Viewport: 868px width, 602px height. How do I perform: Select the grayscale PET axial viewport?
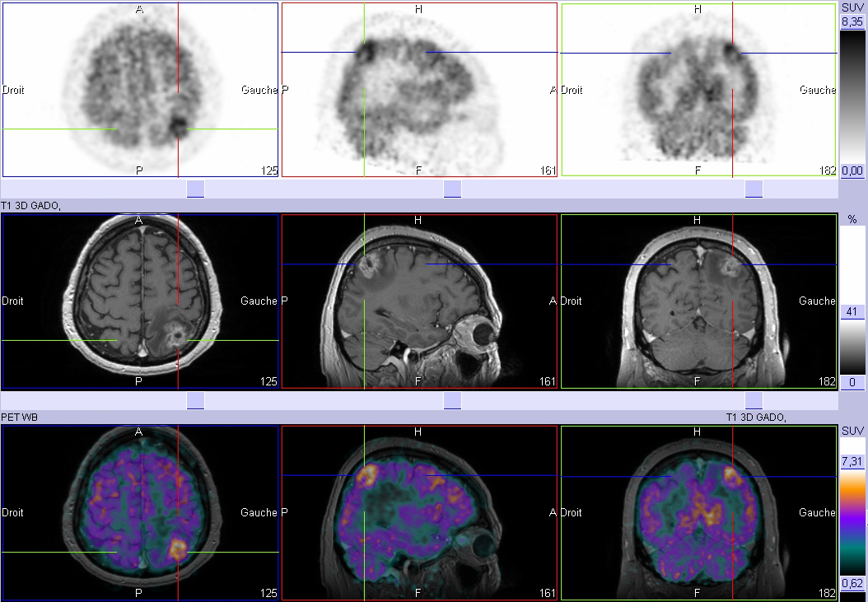140,90
